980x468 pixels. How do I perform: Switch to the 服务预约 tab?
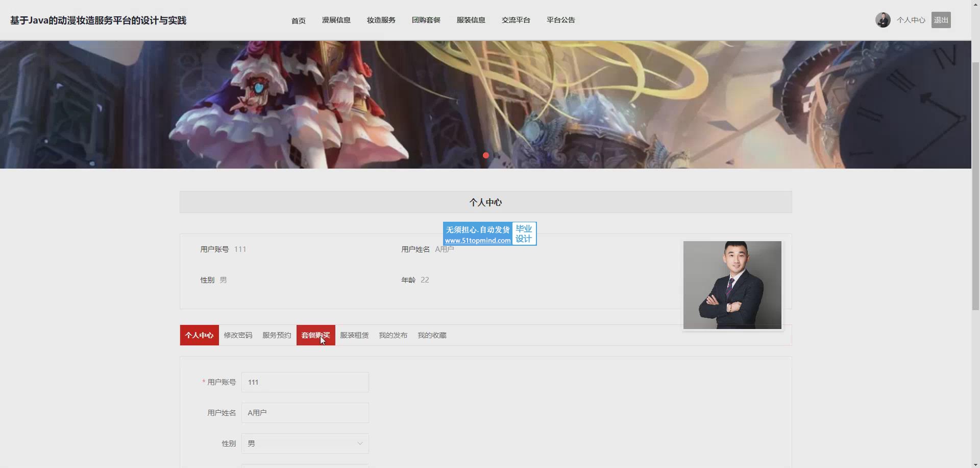(x=277, y=335)
